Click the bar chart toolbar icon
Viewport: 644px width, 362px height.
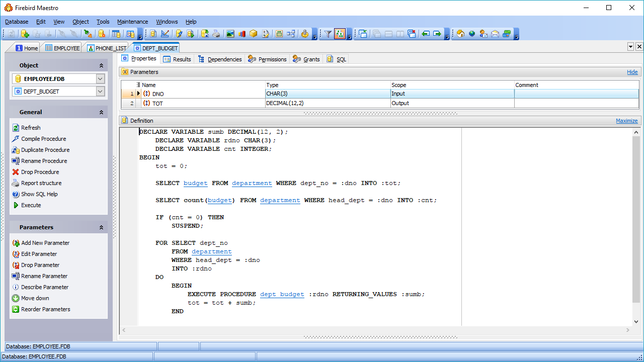click(242, 34)
